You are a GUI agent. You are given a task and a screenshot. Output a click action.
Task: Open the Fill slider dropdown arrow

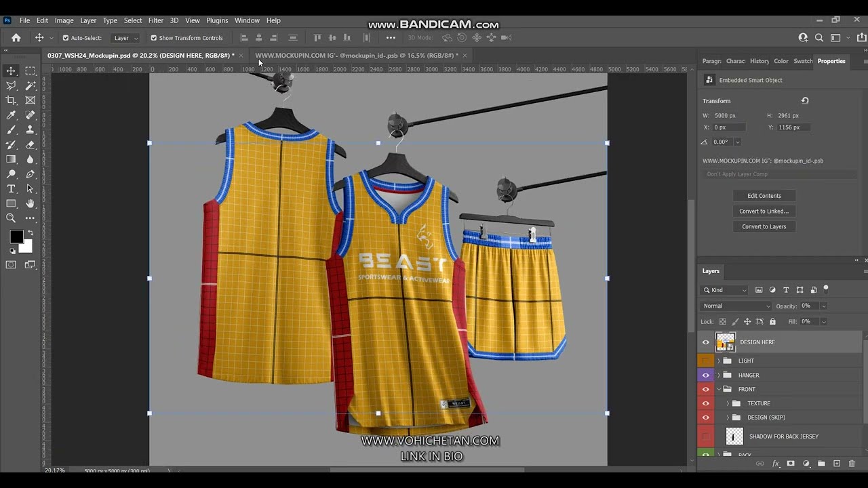[x=824, y=322]
